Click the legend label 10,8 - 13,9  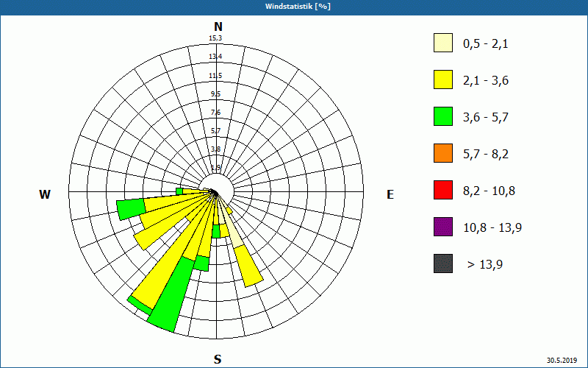pos(492,228)
